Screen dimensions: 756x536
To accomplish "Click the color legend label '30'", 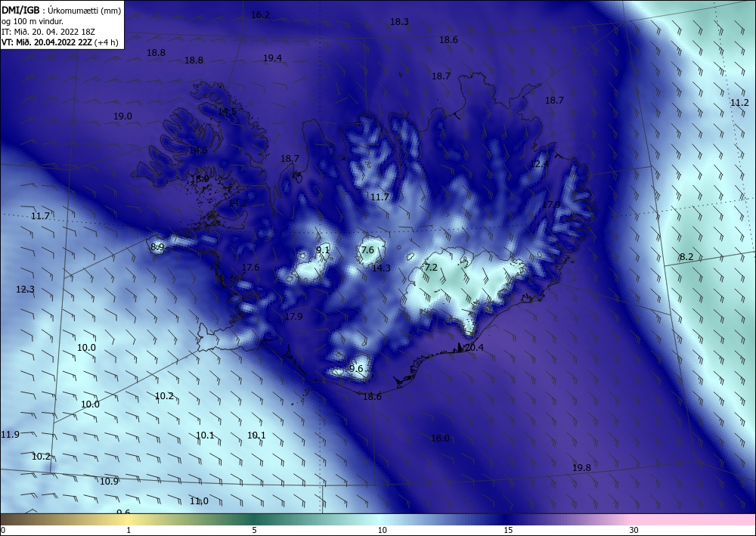I will click(x=634, y=531).
